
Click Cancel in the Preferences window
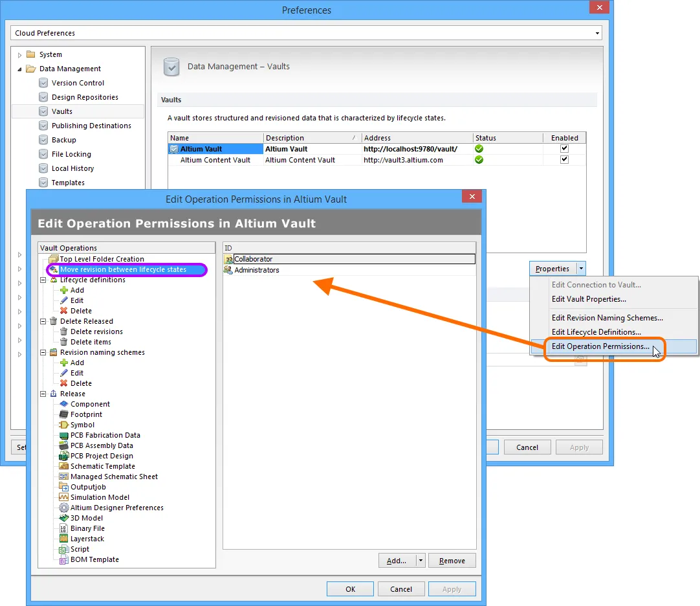[x=527, y=447]
